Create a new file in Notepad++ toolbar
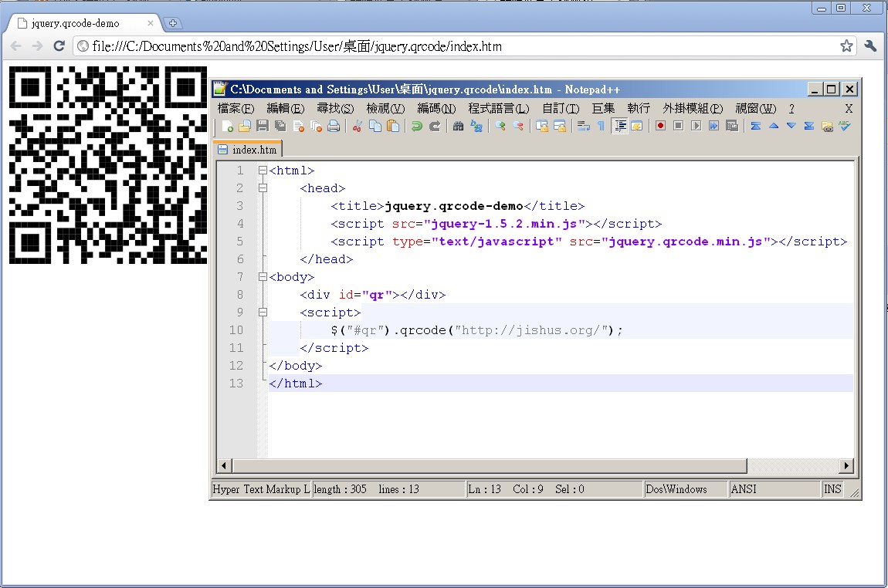This screenshot has width=888, height=588. tap(228, 127)
